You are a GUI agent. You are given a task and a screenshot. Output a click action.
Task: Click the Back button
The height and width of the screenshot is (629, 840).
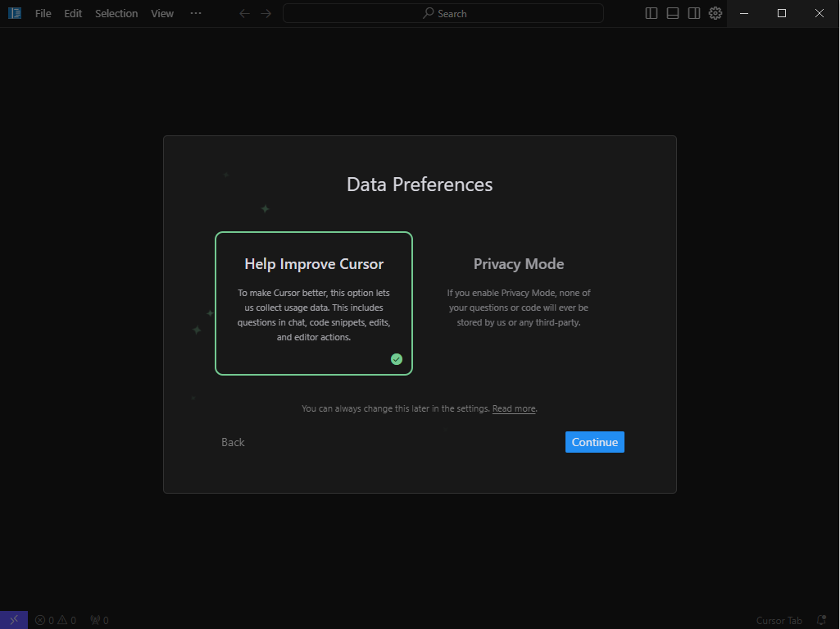(x=233, y=442)
